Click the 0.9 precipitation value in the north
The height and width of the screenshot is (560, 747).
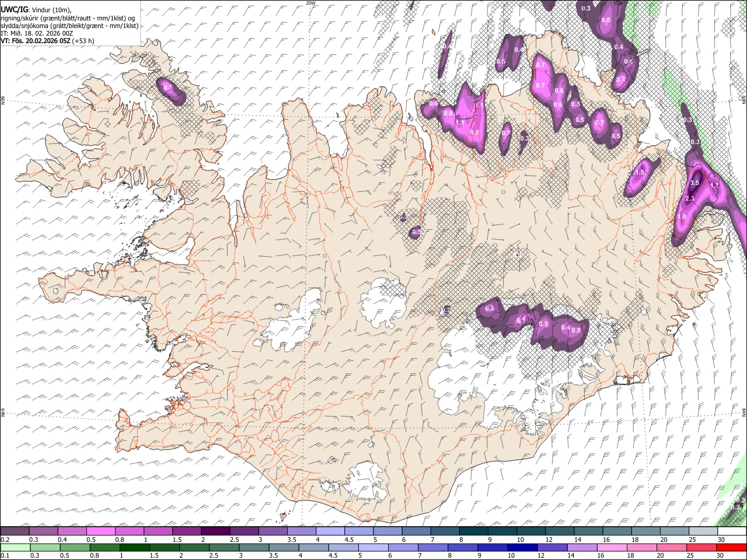pos(474,132)
